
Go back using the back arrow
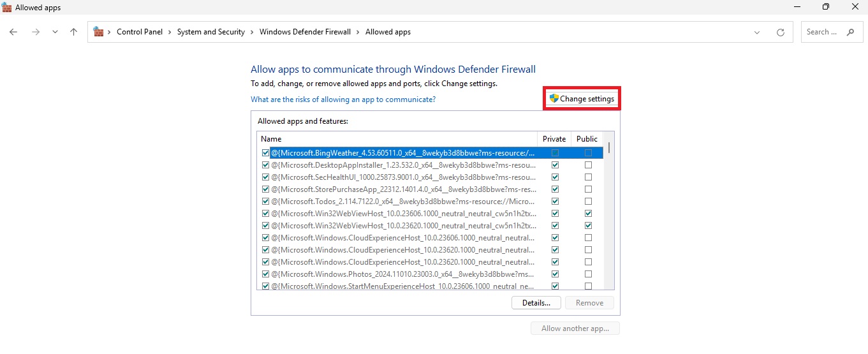(x=14, y=32)
